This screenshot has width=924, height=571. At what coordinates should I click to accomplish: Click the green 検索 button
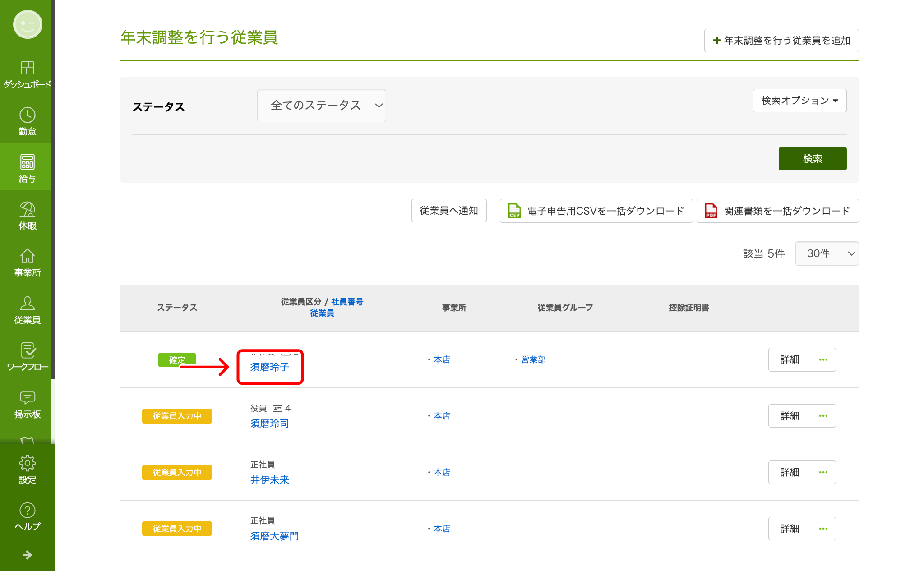pyautogui.click(x=812, y=159)
